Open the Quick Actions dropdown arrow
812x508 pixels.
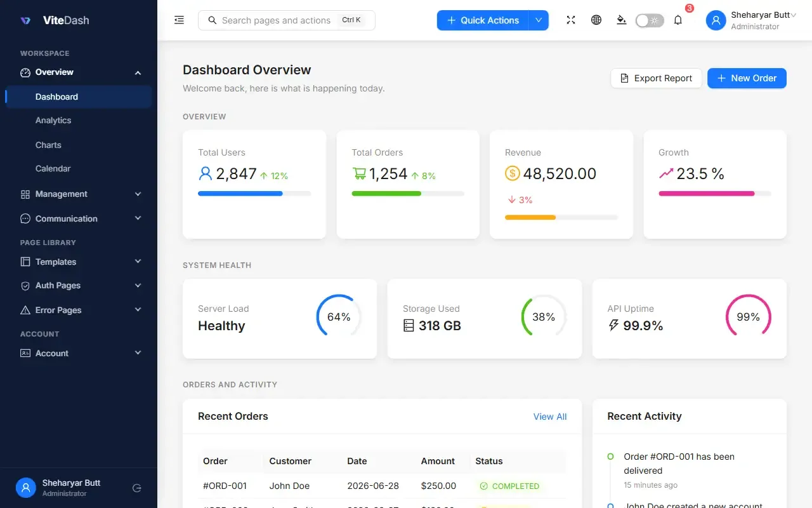(x=539, y=20)
